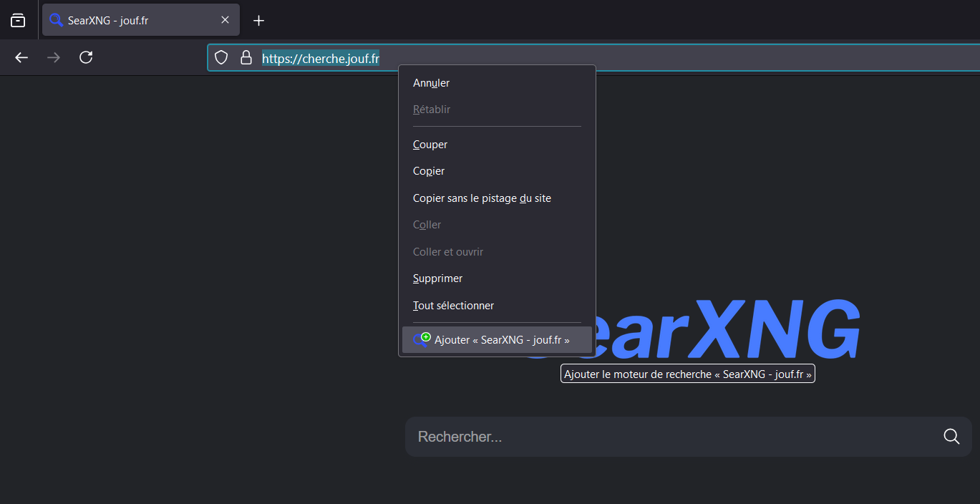Screen dimensions: 980x504
Task: Click the forward navigation arrow
Action: click(54, 57)
